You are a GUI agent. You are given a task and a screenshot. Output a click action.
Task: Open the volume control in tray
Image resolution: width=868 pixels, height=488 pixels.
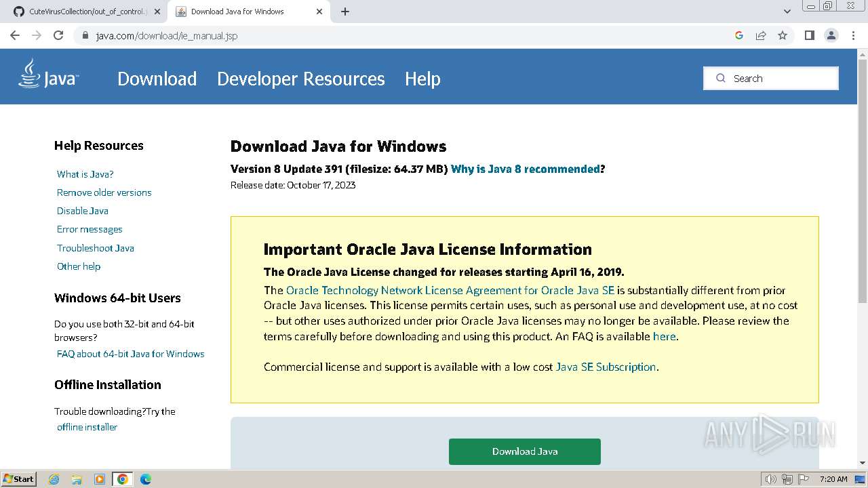pos(771,479)
